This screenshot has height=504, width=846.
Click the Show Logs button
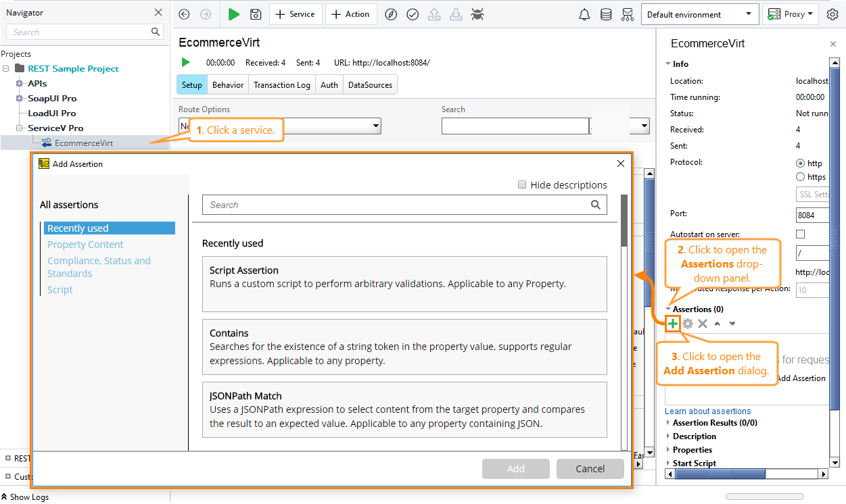point(25,497)
